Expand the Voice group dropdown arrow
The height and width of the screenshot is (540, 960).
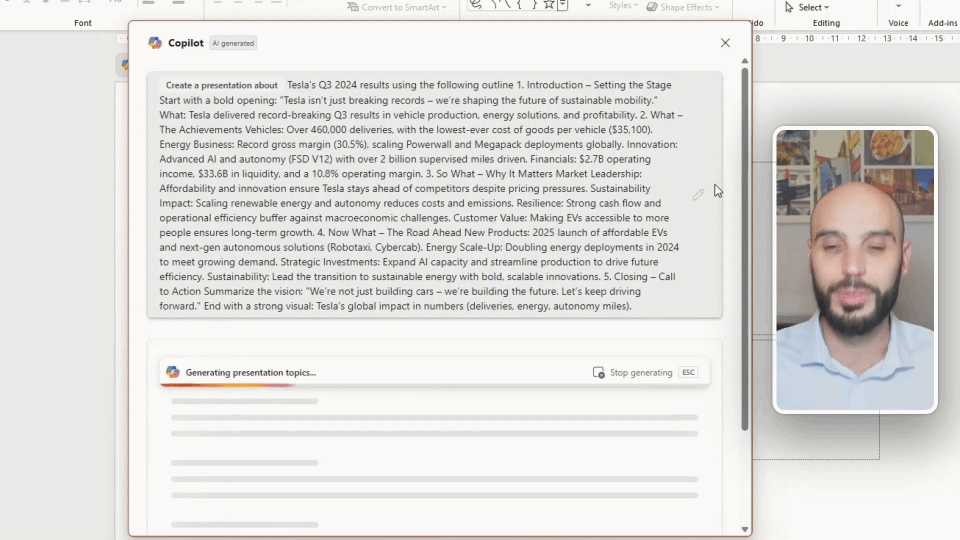898,6
